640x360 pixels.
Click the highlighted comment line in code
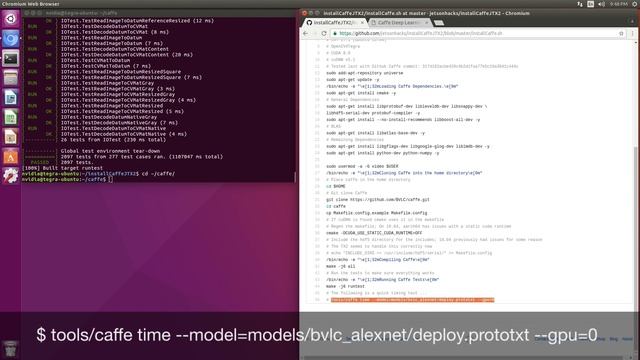(412, 300)
